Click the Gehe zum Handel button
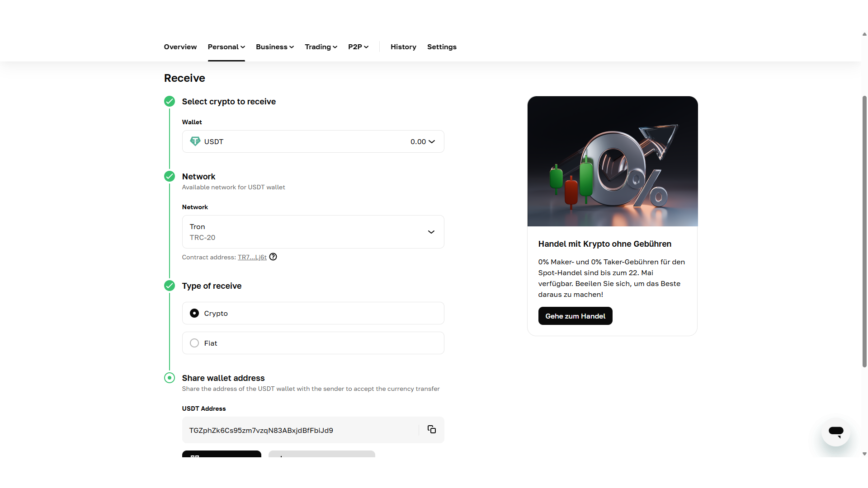 click(x=575, y=316)
